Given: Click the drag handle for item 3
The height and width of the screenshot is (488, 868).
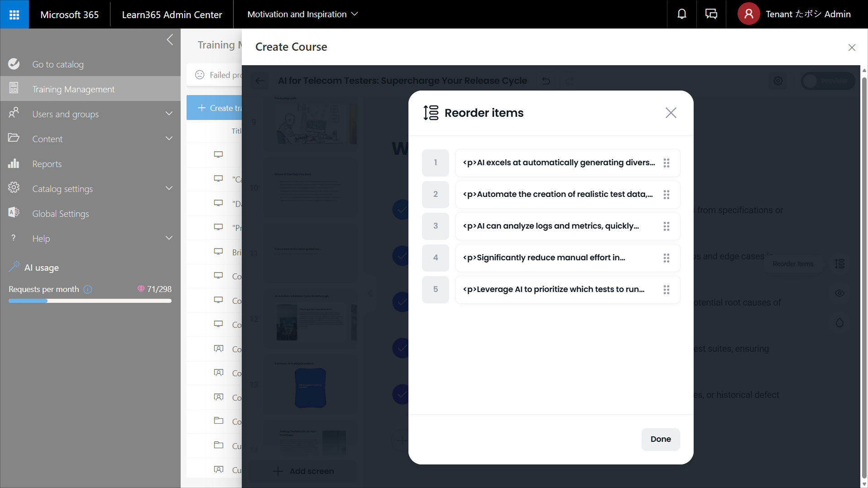Looking at the screenshot, I should pyautogui.click(x=666, y=226).
